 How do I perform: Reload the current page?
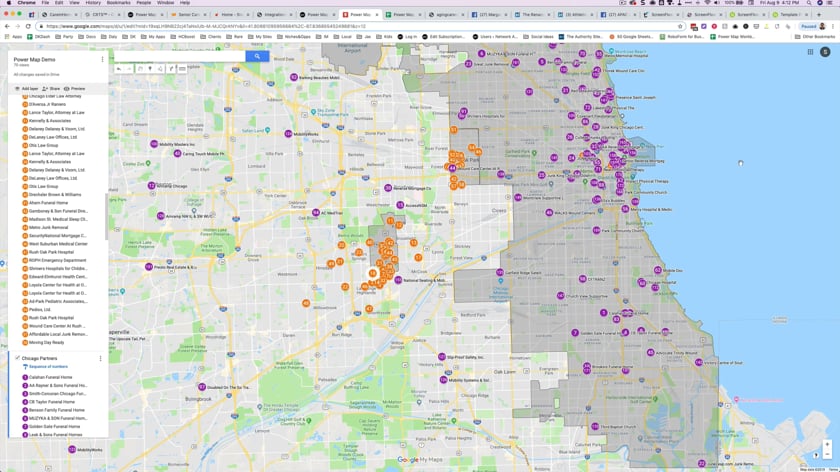pos(28,26)
